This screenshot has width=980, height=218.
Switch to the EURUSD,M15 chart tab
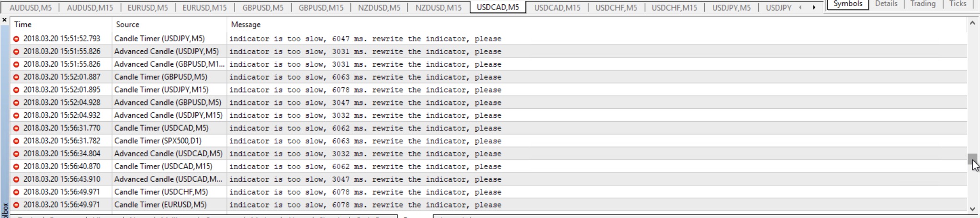pos(204,8)
